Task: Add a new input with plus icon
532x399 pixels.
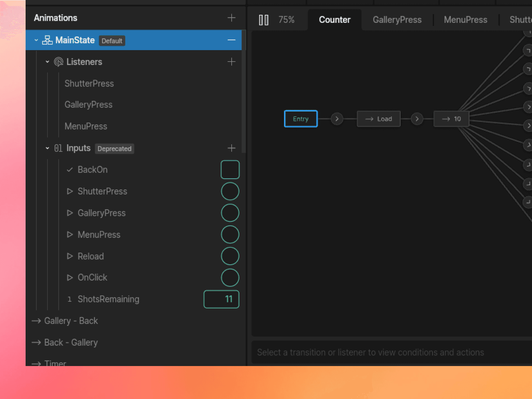Action: coord(231,148)
